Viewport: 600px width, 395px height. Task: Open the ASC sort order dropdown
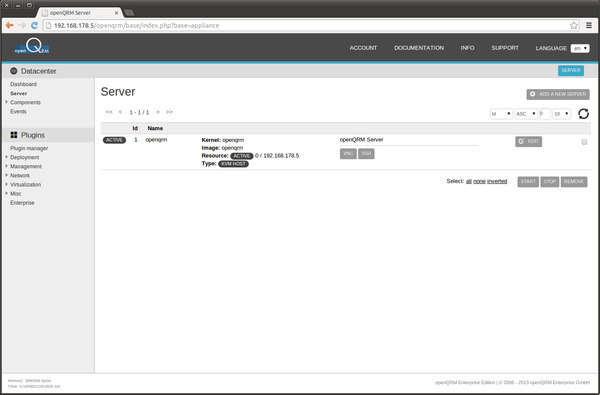point(526,114)
